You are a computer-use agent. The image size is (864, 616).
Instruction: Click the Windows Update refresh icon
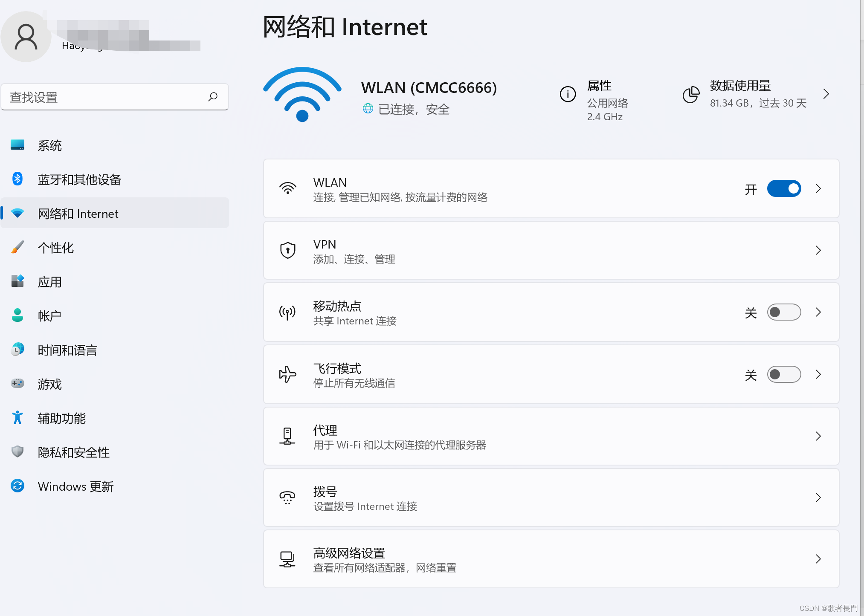[x=17, y=486]
